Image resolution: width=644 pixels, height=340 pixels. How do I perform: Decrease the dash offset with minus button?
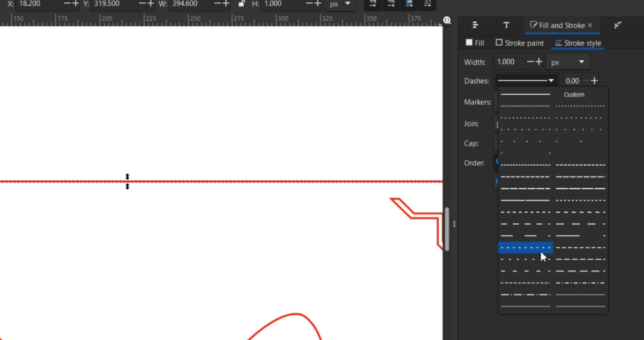[586, 81]
